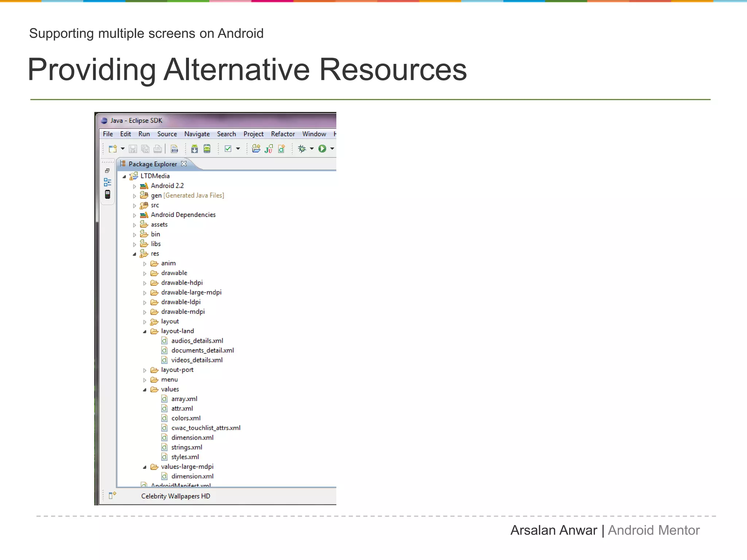Open the Android Virtual Device Manager icon

coord(207,149)
